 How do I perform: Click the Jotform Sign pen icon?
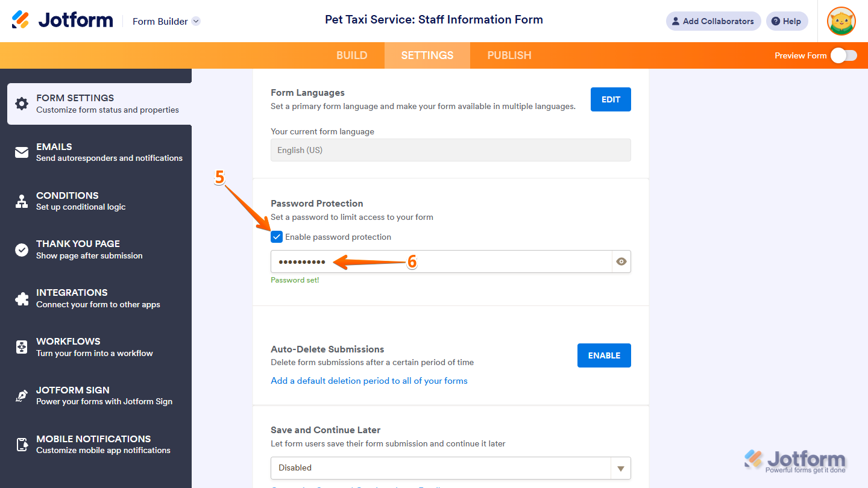(22, 396)
